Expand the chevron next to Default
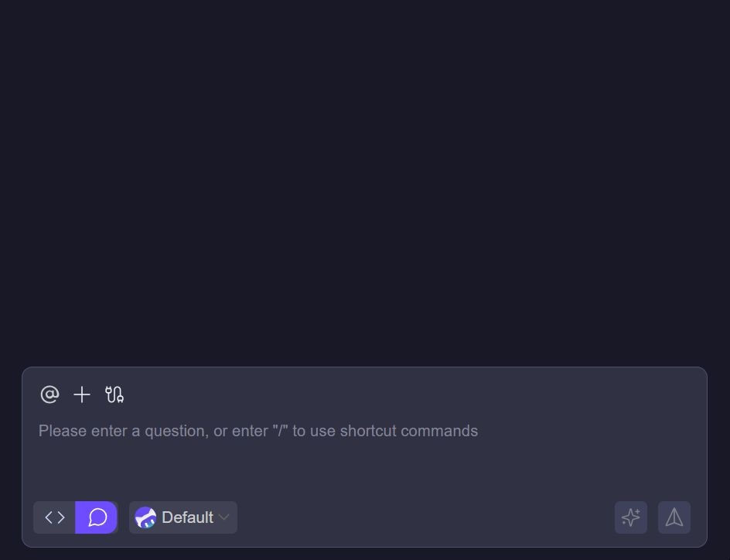 224,517
